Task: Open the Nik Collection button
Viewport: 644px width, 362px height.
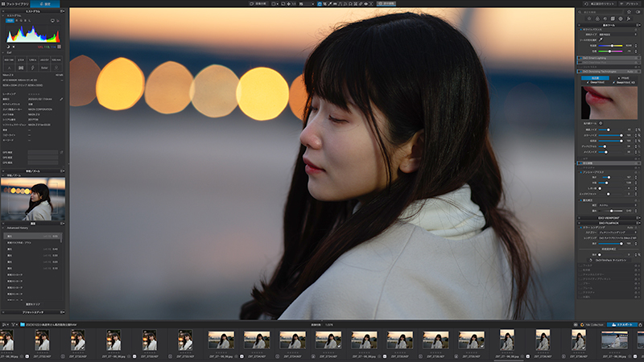Action: tap(592, 325)
